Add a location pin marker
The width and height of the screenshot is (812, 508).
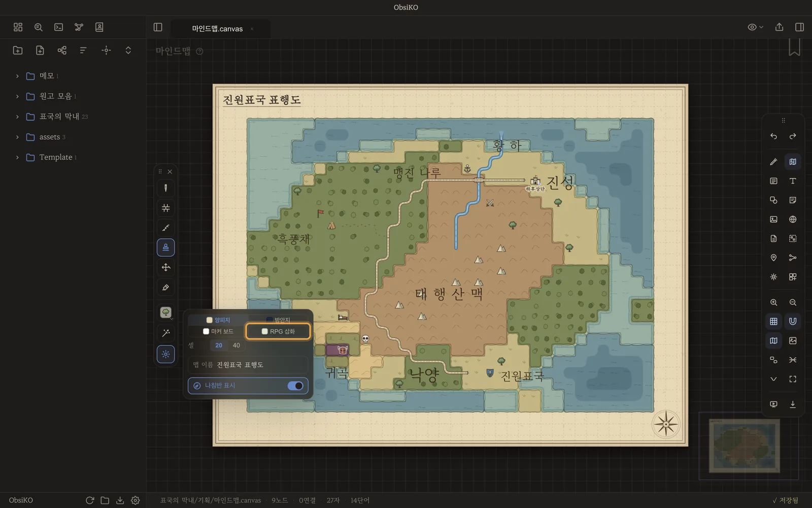click(x=773, y=258)
